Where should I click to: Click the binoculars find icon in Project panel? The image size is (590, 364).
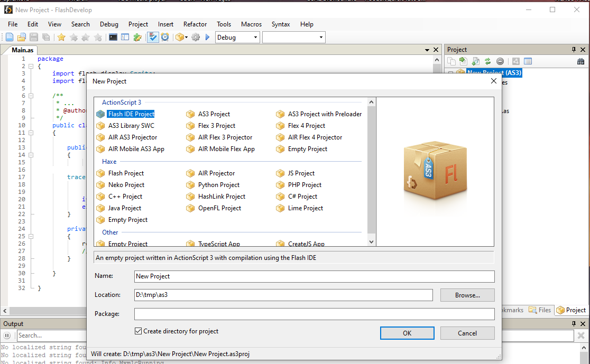coord(580,61)
